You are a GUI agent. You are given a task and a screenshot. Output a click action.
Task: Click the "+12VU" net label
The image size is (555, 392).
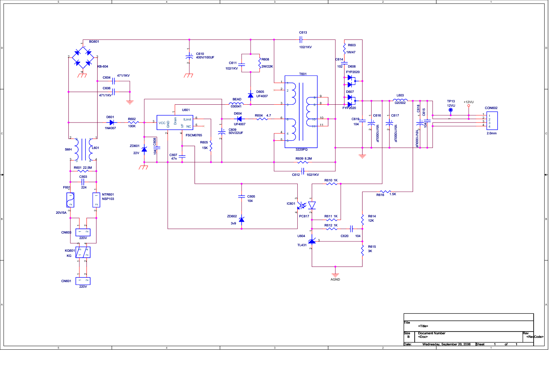coord(468,102)
